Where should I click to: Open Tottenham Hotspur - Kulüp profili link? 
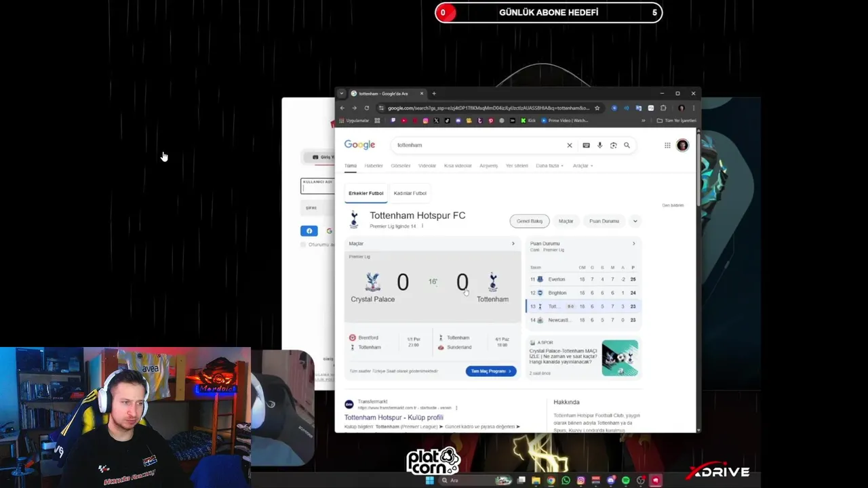[393, 418]
